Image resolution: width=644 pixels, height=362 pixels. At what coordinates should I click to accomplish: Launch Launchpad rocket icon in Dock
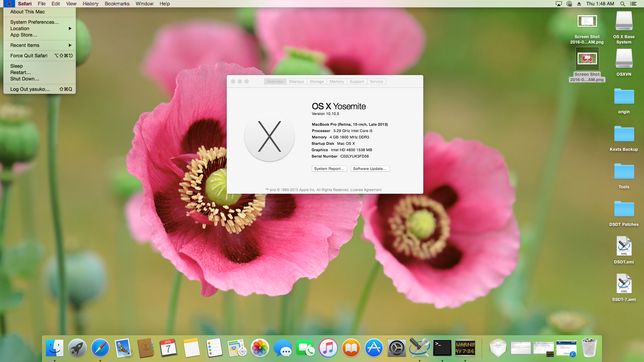77,348
